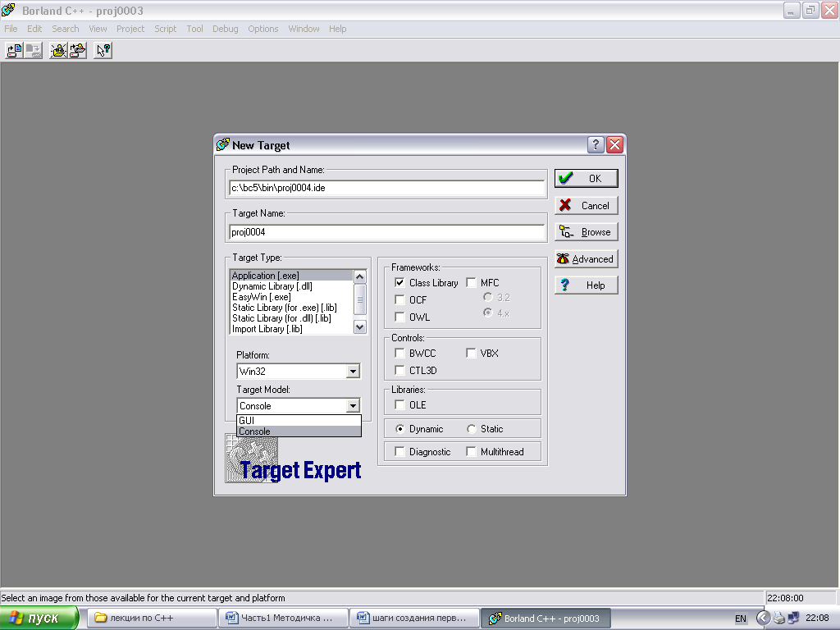Open the Target Model dropdown arrow

point(353,405)
